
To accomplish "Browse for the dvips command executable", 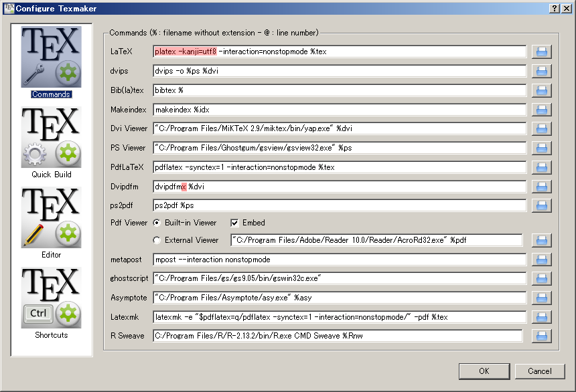I will tap(541, 71).
